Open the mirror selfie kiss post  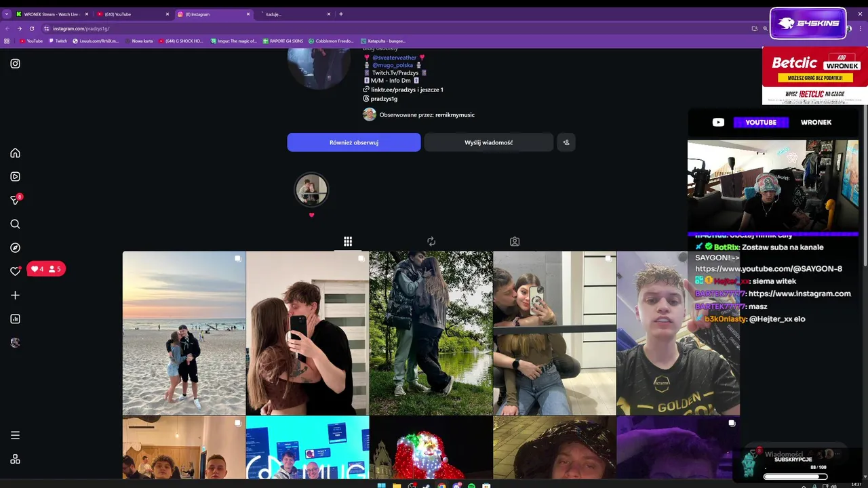pos(307,333)
